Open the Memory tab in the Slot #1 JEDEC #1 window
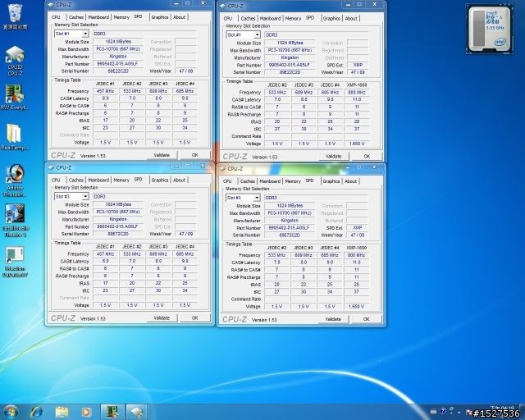Viewport: 525px width, 420px height. [x=121, y=17]
